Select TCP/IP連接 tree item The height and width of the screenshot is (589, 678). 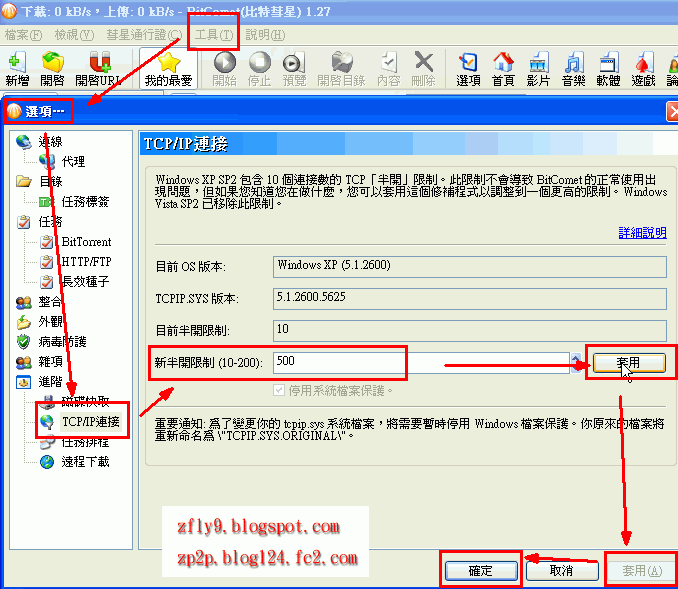click(x=90, y=422)
